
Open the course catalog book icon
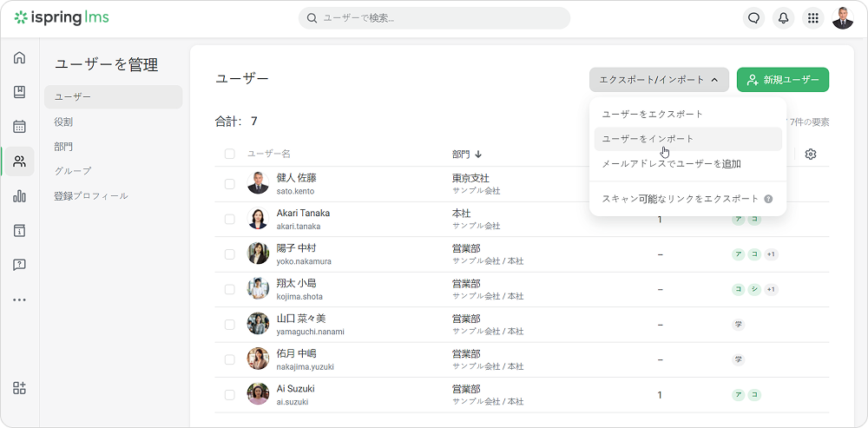point(19,92)
